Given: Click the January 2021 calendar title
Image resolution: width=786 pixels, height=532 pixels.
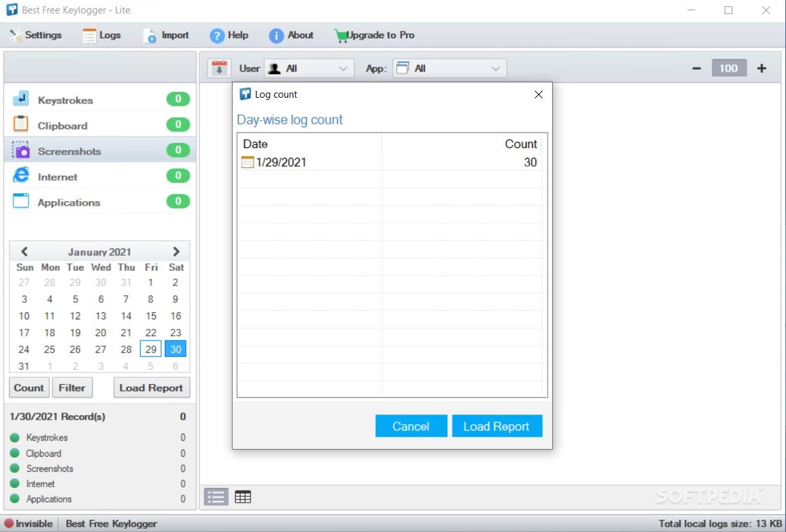Looking at the screenshot, I should click(100, 252).
